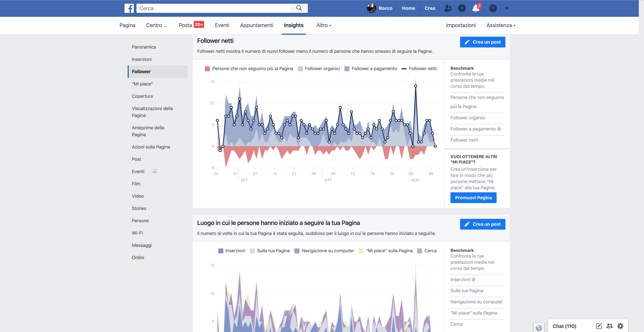Click the Cerca search input field
The width and height of the screenshot is (644, 332).
[213, 8]
